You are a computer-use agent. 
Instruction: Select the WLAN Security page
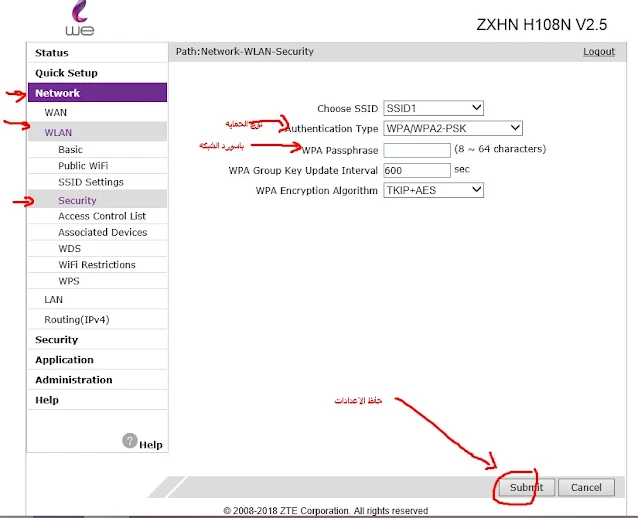click(x=98, y=200)
